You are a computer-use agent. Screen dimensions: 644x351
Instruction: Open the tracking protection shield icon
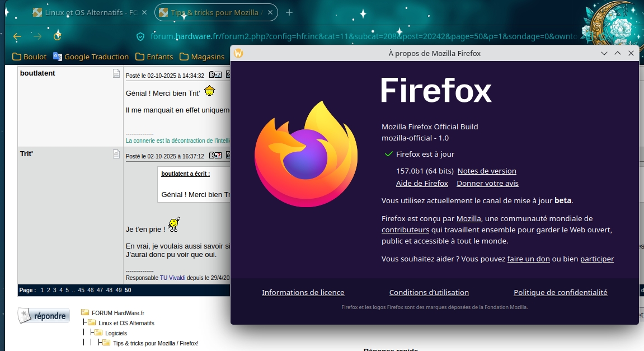[140, 36]
